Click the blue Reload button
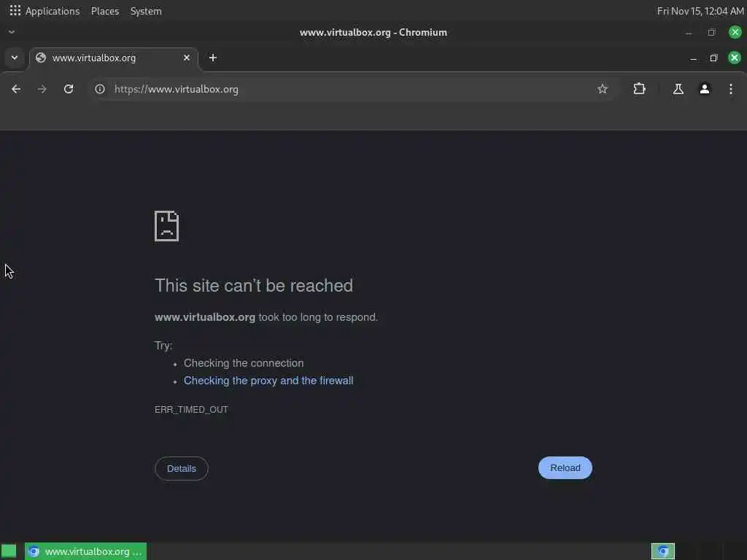The height and width of the screenshot is (560, 747). pyautogui.click(x=565, y=468)
